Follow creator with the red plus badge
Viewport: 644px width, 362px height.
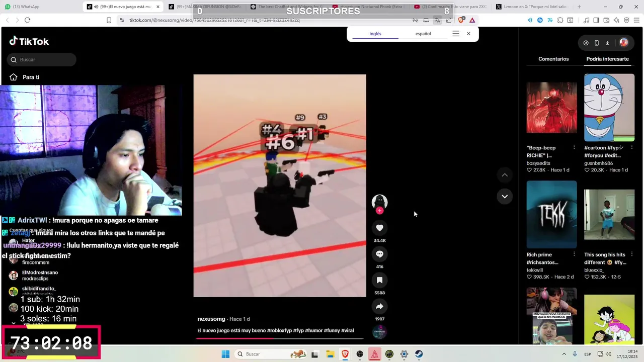tap(379, 211)
